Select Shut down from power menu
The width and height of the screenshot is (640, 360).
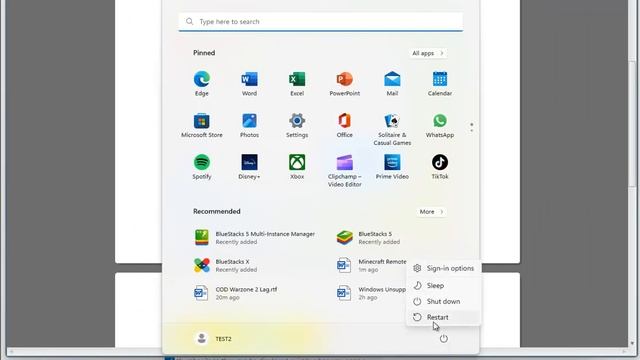[x=444, y=301]
